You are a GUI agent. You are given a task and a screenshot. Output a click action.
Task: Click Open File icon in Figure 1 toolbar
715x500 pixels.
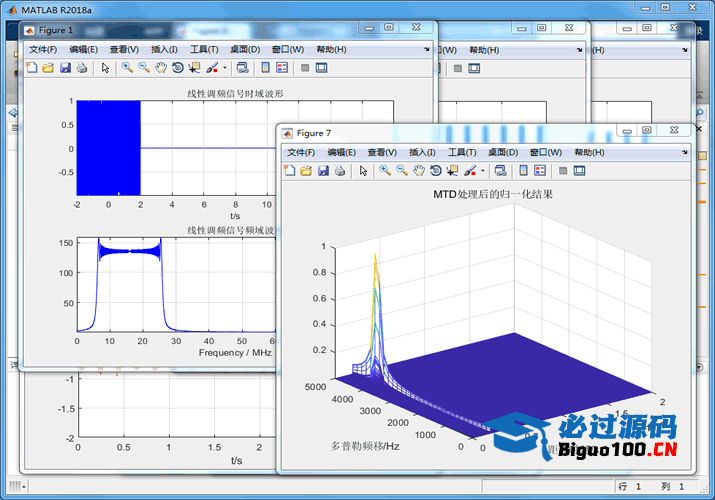coord(48,68)
